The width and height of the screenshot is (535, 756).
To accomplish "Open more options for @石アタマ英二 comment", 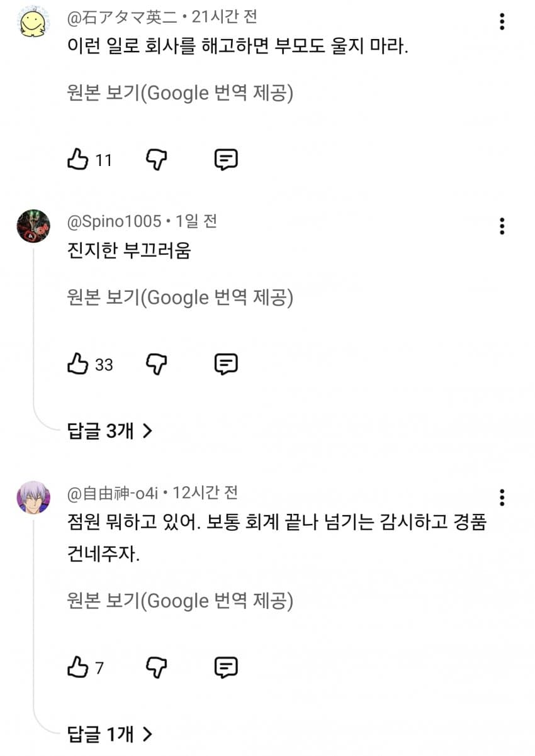I will pyautogui.click(x=502, y=21).
